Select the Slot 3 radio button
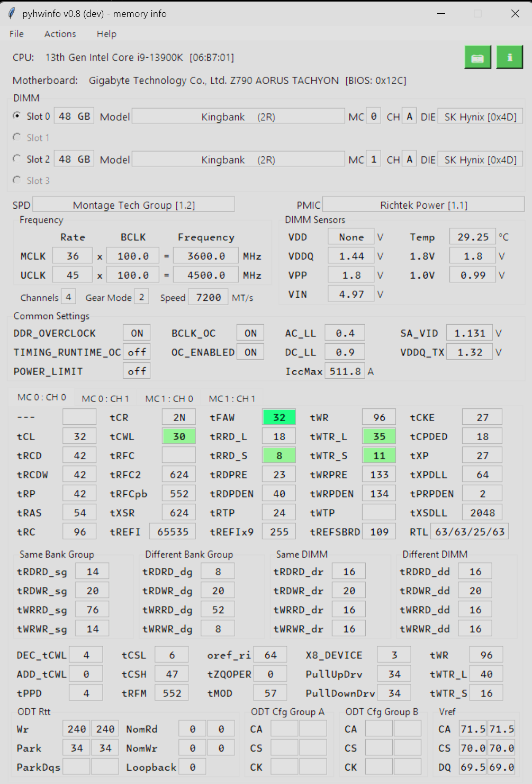Image resolution: width=532 pixels, height=784 pixels. pyautogui.click(x=17, y=180)
